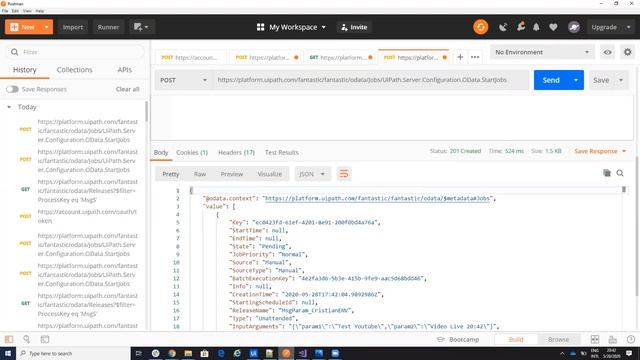The image size is (640, 360).
Task: Select the POST https://accoun request tab
Action: coord(189,58)
